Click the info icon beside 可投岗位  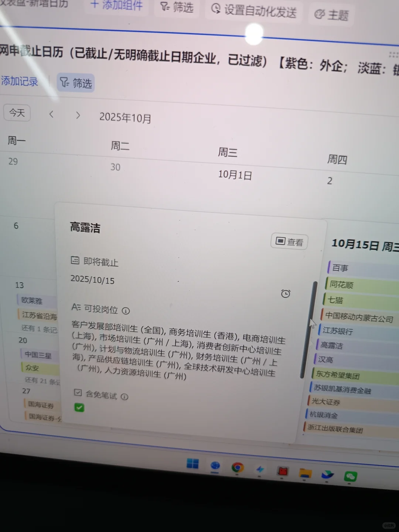pos(126,311)
